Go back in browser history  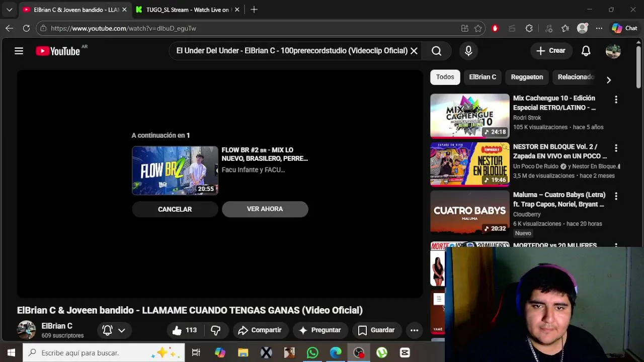9,28
